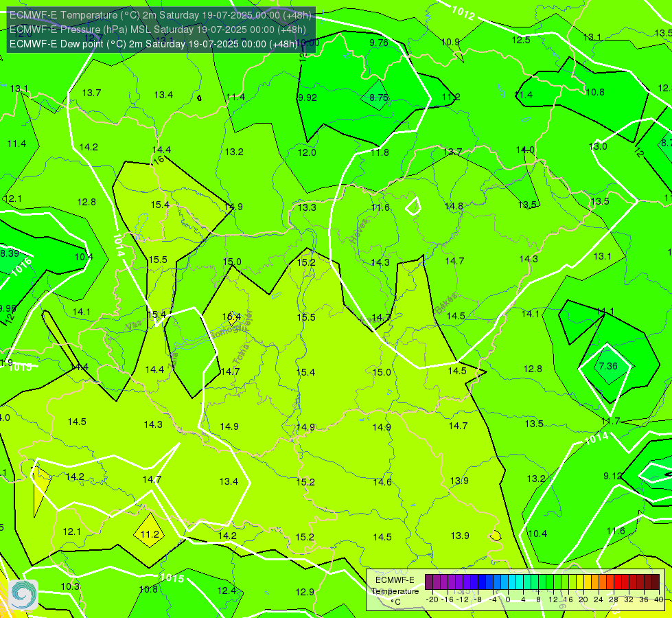The width and height of the screenshot is (672, 618).
Task: Click the 7.36 value in the diamond contour
Action: tap(608, 366)
